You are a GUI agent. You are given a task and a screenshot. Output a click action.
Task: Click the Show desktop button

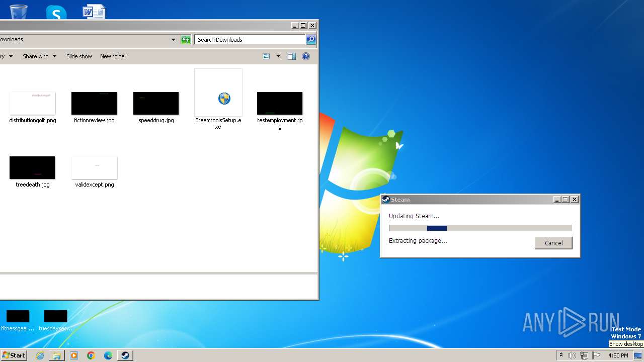pos(638,355)
